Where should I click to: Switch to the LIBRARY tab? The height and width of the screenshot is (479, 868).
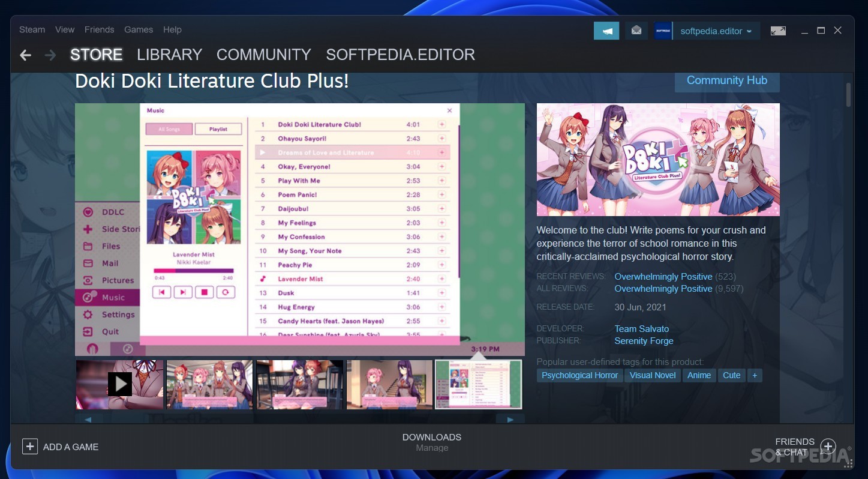point(169,55)
